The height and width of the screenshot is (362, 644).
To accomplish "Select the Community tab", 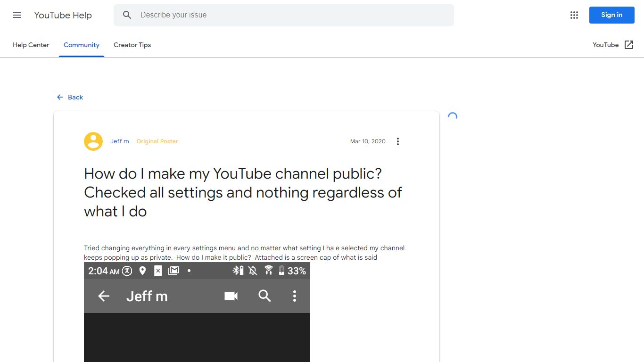I will point(82,45).
